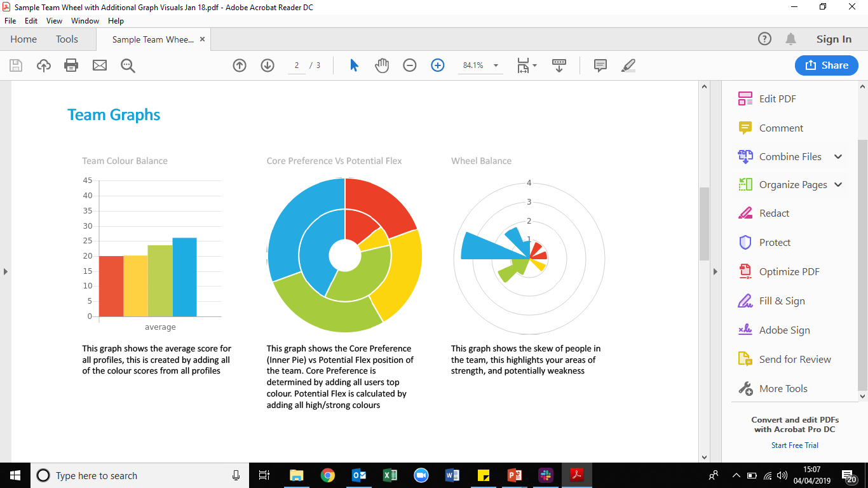Open the Action Center notifications icon
868x488 pixels.
tap(849, 475)
